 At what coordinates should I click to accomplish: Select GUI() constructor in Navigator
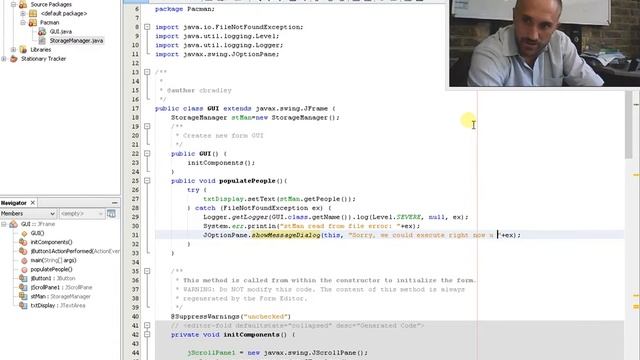(x=37, y=233)
